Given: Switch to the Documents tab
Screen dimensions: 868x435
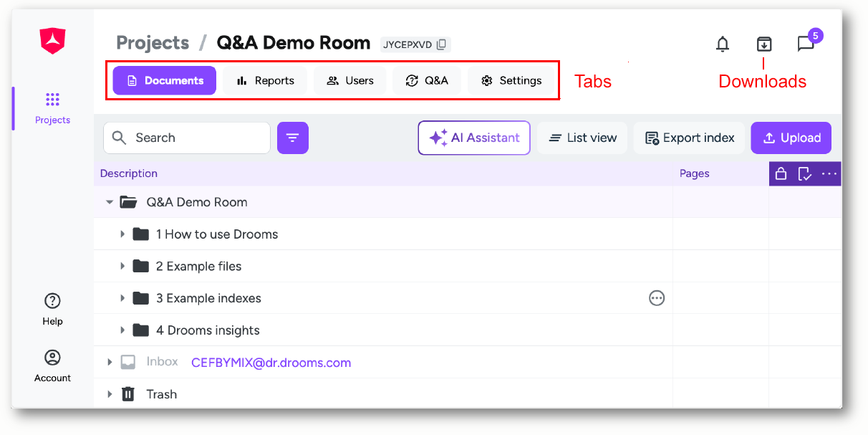Looking at the screenshot, I should coord(164,80).
